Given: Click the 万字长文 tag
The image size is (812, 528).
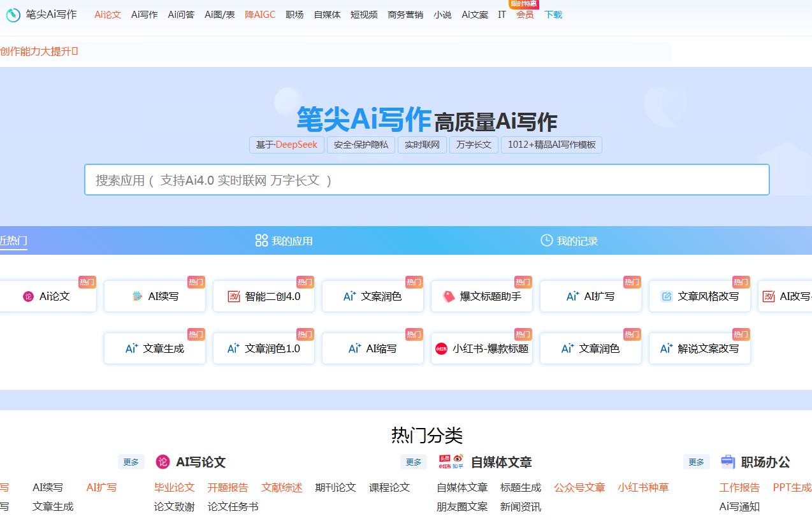Looking at the screenshot, I should [x=474, y=145].
